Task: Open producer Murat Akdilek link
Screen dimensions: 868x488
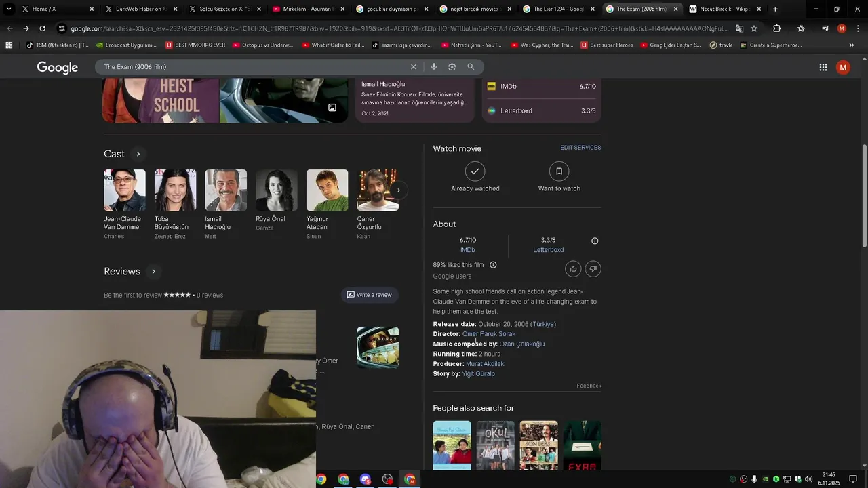Action: point(485,364)
